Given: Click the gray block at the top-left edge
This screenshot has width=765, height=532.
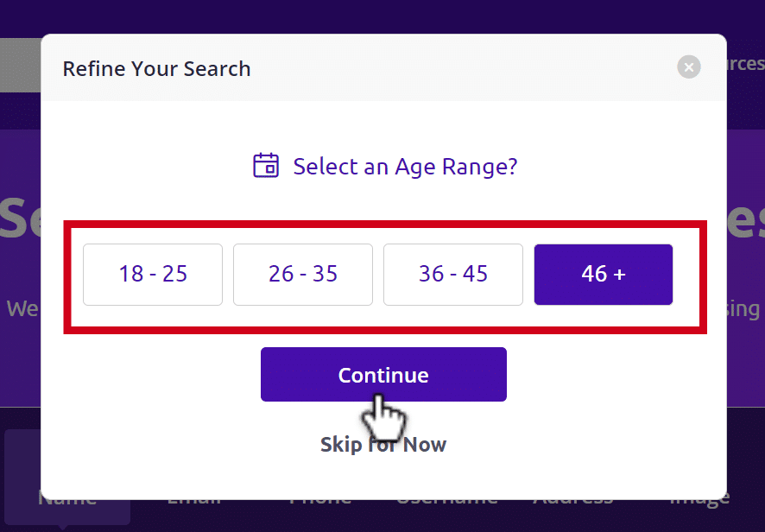Looking at the screenshot, I should (x=20, y=65).
